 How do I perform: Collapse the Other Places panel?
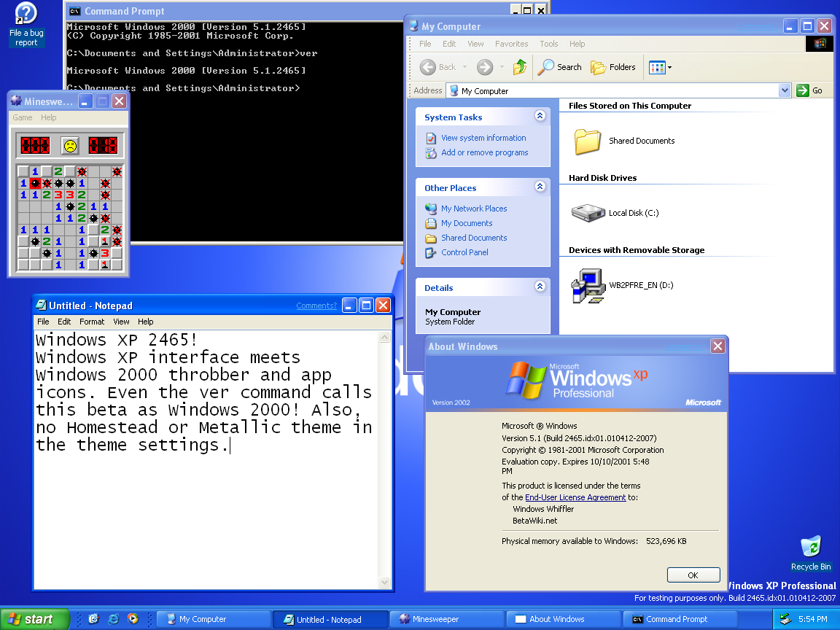click(x=540, y=187)
